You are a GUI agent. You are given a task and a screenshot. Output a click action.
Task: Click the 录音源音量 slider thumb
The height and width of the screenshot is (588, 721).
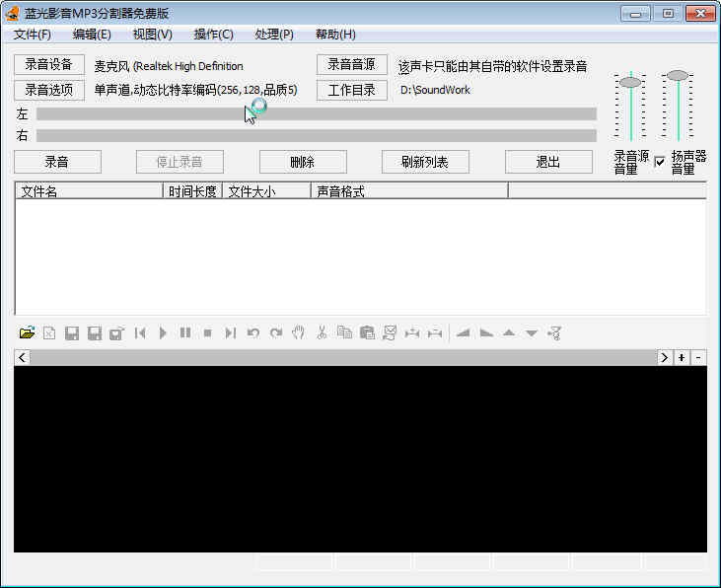[x=630, y=82]
